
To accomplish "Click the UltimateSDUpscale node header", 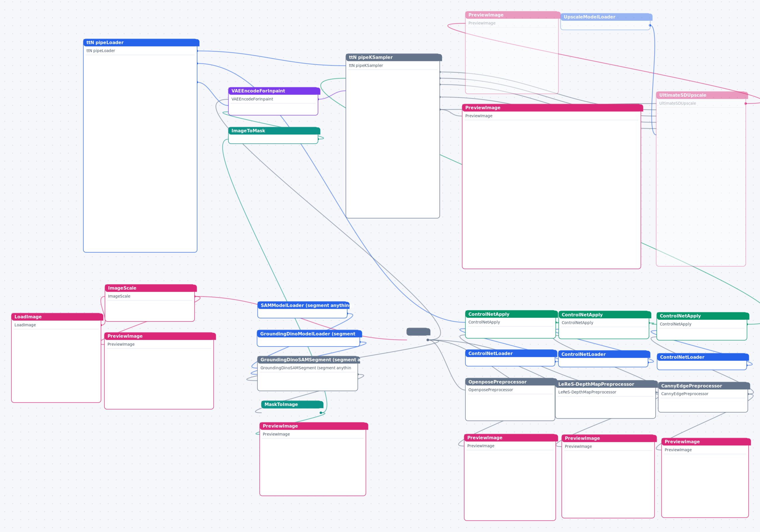I will 702,95.
